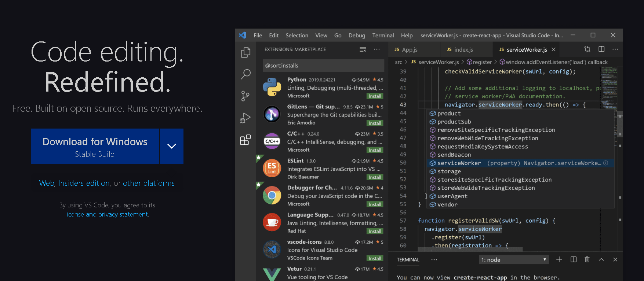The image size is (644, 281).
Task: Open the Go menu
Action: click(x=338, y=36)
